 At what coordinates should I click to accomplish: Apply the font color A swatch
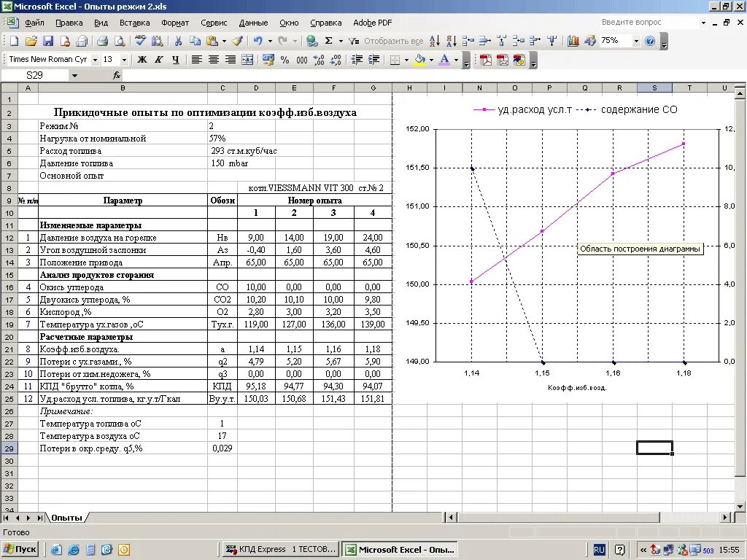coord(444,60)
